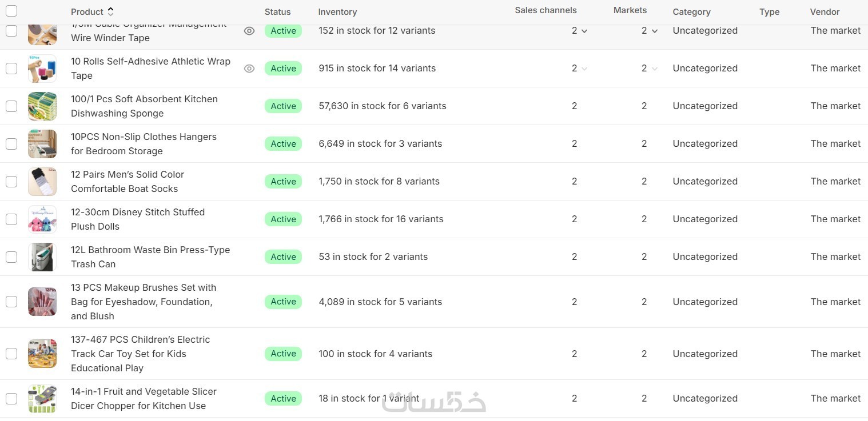
Task: Expand markets dropdown for Cable Organizer row
Action: 655,31
